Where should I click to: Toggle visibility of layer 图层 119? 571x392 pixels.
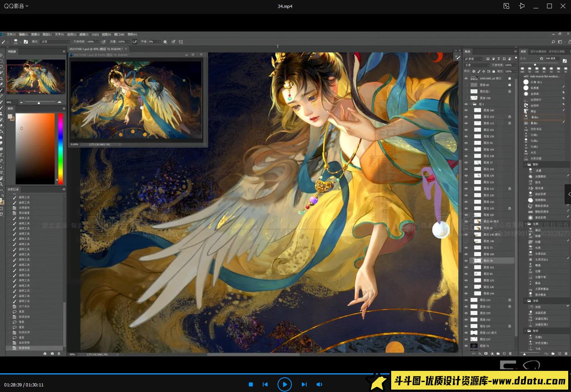466,117
